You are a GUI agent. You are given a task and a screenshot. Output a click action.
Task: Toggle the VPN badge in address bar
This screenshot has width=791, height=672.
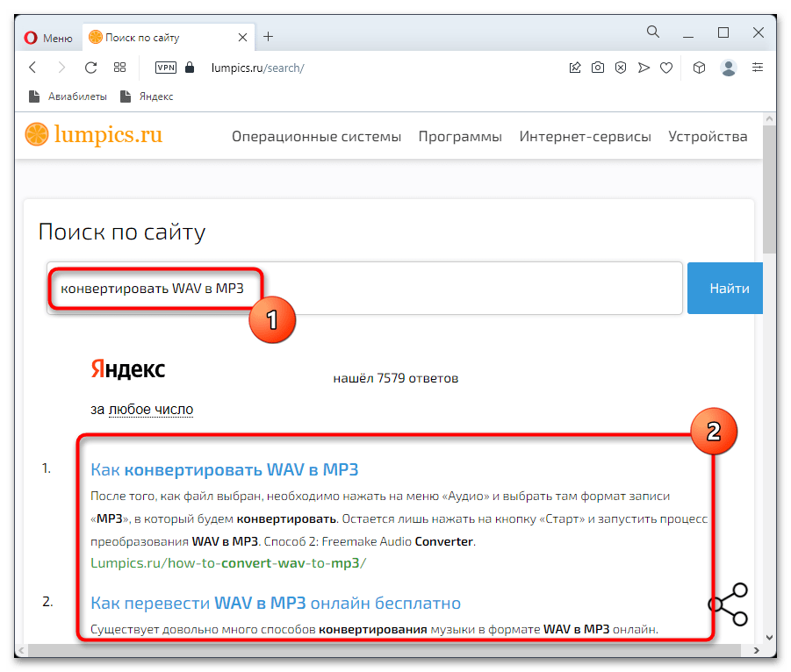[165, 67]
